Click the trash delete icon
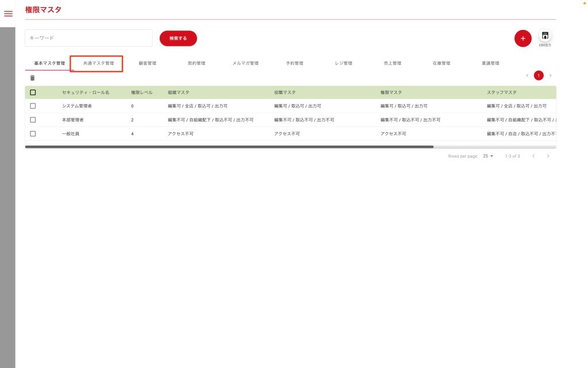The width and height of the screenshot is (588, 368). (x=33, y=78)
